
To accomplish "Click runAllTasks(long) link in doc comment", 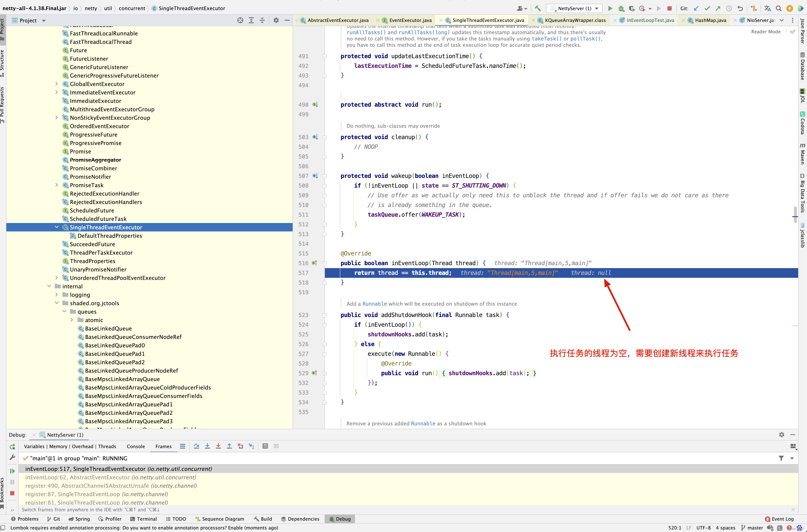I will tap(424, 32).
